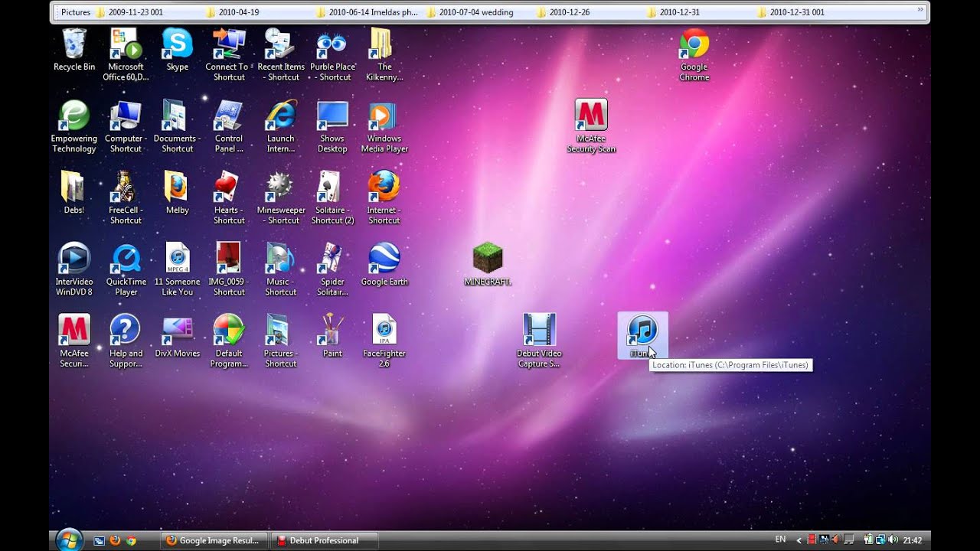Open Pictures shortcut icon

(281, 341)
